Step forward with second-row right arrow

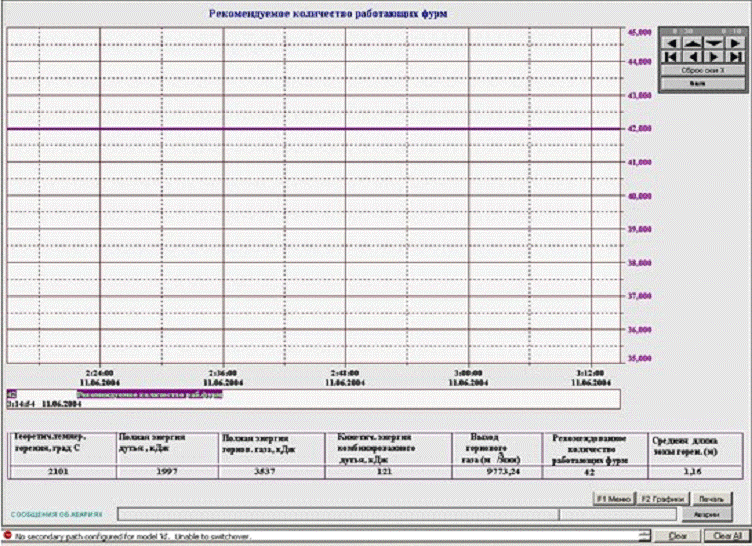715,58
